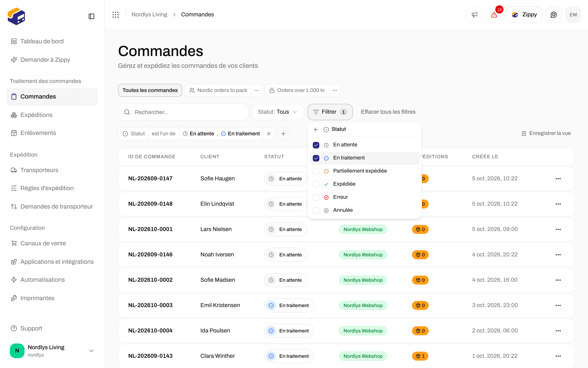The width and height of the screenshot is (588, 368).
Task: Select the Toutes les commandes view tab
Action: pyautogui.click(x=150, y=90)
